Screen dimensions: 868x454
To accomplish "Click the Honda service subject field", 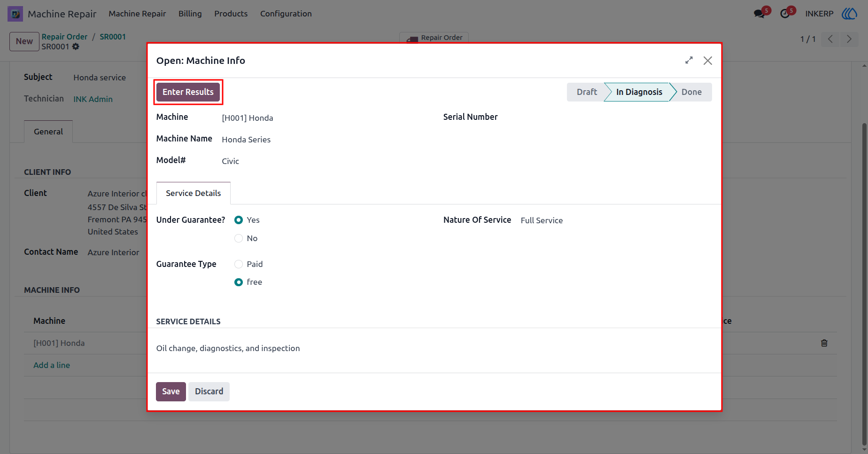I will point(100,78).
